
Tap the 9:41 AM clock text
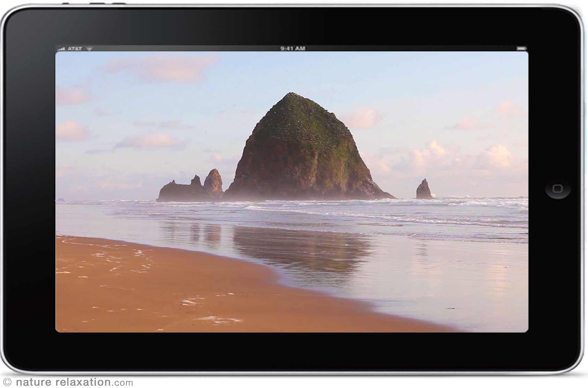pyautogui.click(x=292, y=48)
